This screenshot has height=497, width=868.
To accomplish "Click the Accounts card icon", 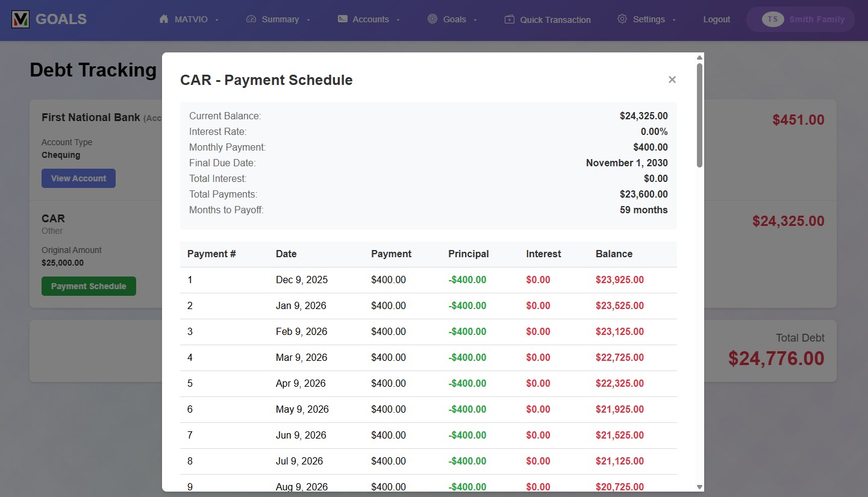I will pyautogui.click(x=343, y=19).
